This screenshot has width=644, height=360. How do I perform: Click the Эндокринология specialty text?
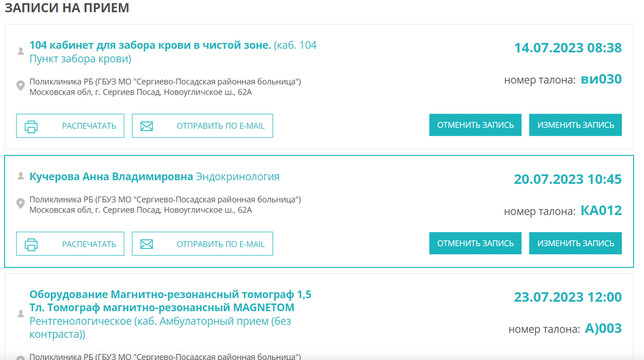click(237, 177)
